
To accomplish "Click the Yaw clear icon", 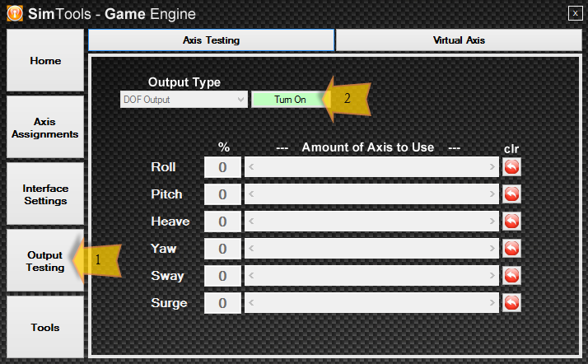I will point(511,248).
